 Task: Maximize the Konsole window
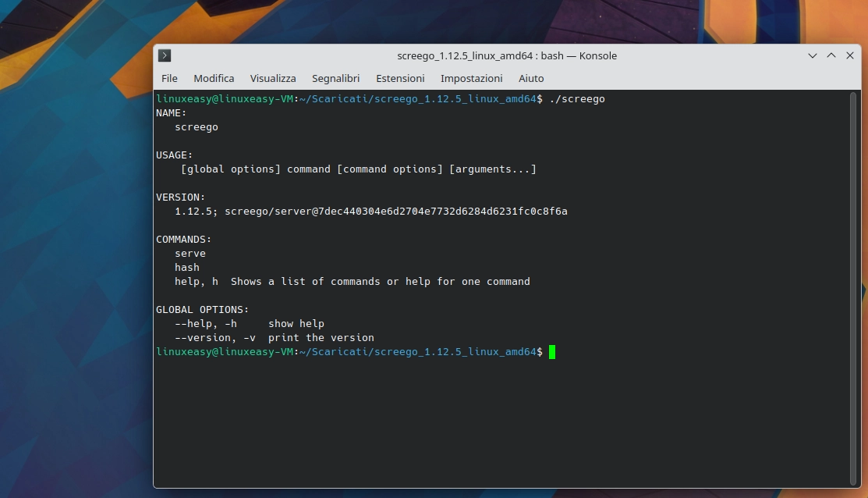[x=831, y=55]
